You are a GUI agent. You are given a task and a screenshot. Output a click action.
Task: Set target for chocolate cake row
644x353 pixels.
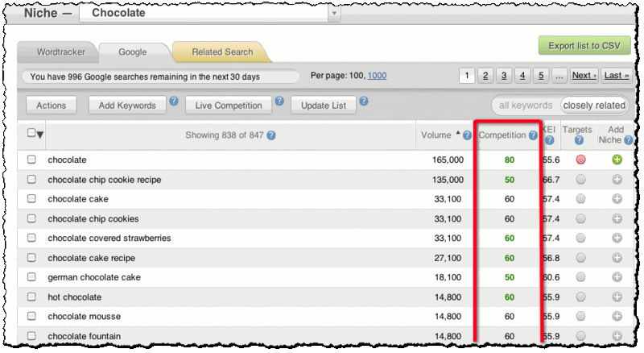coord(580,199)
